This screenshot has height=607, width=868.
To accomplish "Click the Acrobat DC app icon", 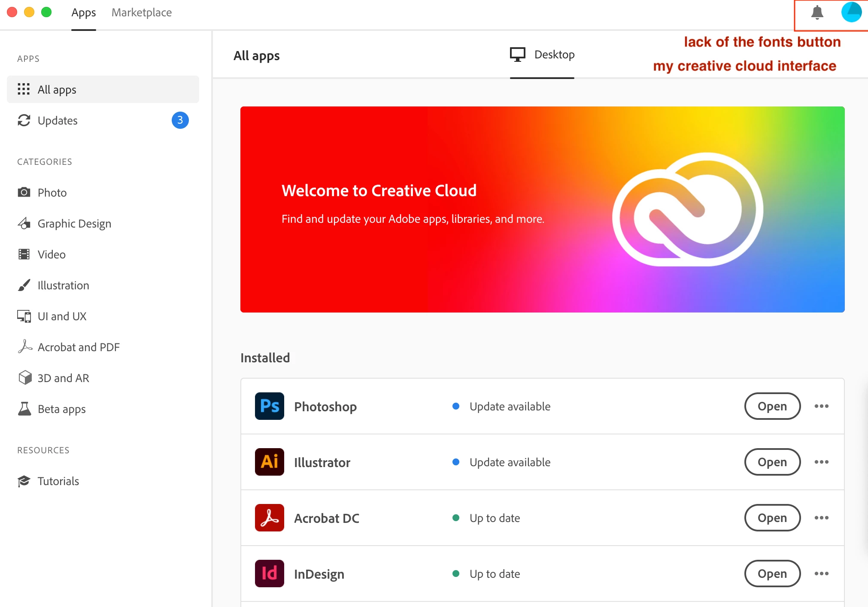I will 270,518.
